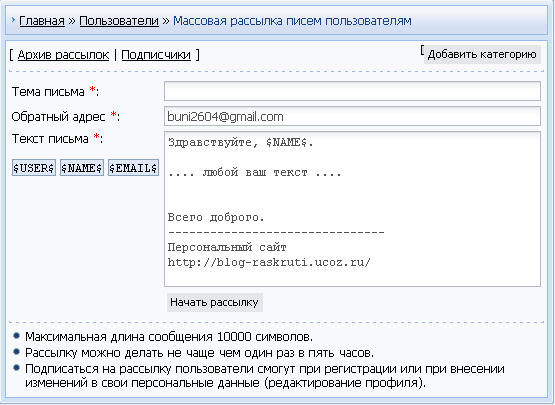
Task: Insert the $NAME$ variable button
Action: (82, 168)
